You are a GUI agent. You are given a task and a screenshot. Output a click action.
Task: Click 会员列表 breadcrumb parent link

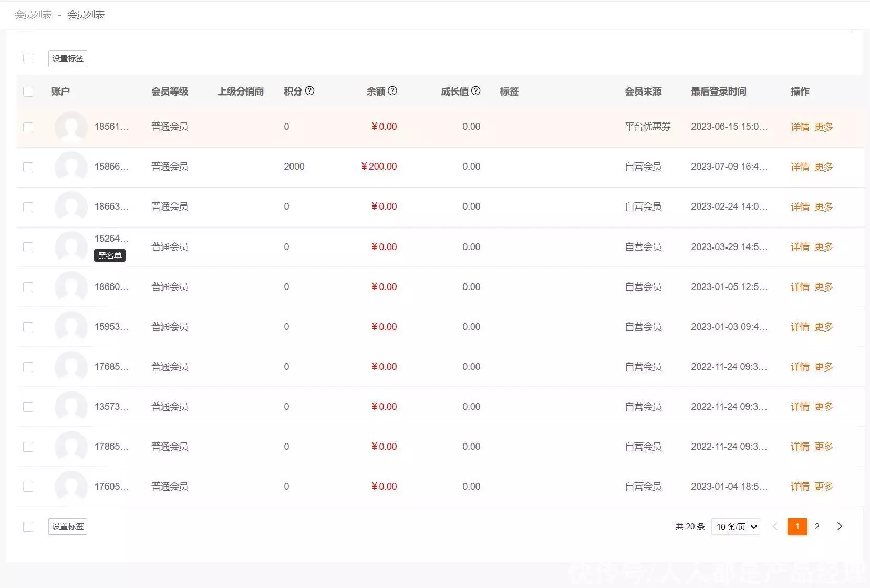(33, 15)
